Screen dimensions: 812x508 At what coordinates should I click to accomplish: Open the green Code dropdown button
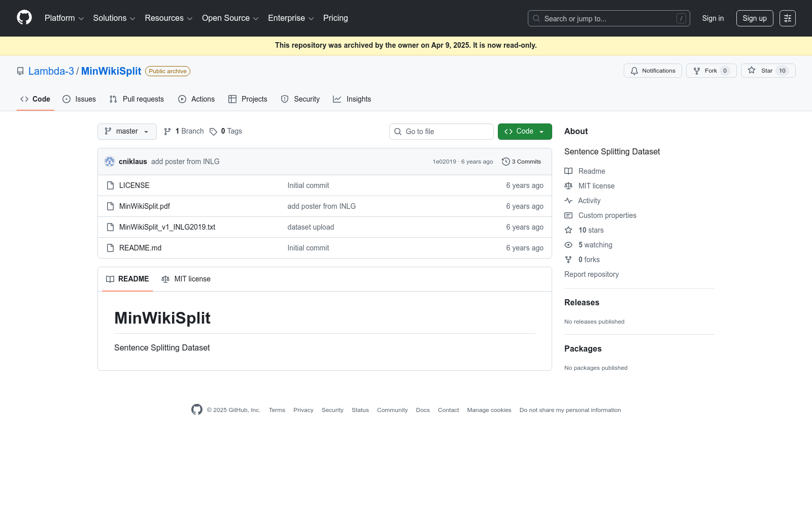[x=525, y=132]
